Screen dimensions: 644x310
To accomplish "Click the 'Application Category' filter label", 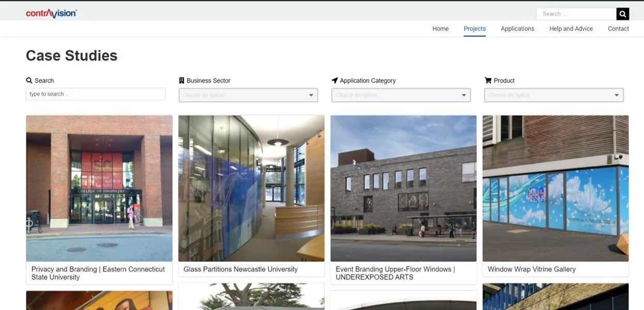I will click(368, 81).
